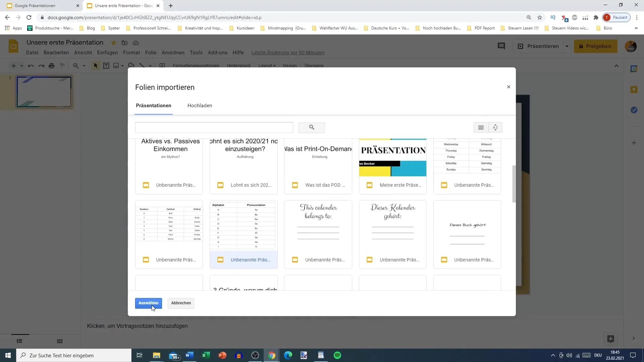Click the Abbrechen button
Image resolution: width=644 pixels, height=362 pixels.
[x=181, y=303]
